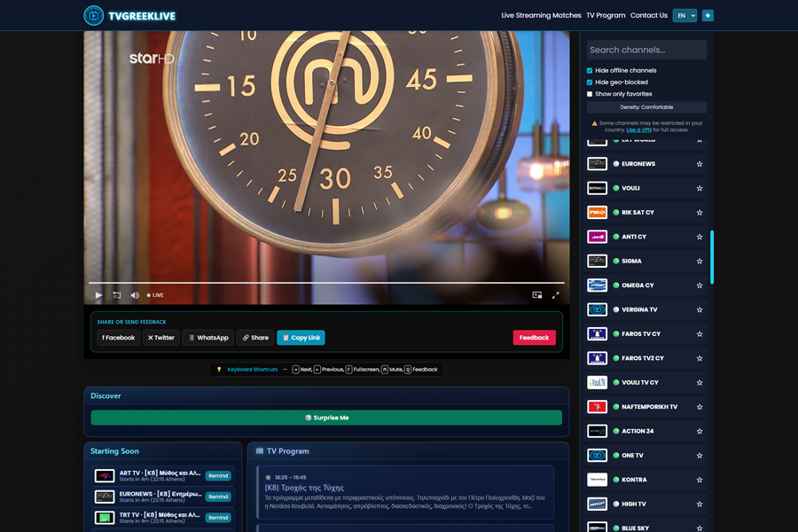The width and height of the screenshot is (798, 532).
Task: Click the Surprise Me button
Action: (x=326, y=418)
